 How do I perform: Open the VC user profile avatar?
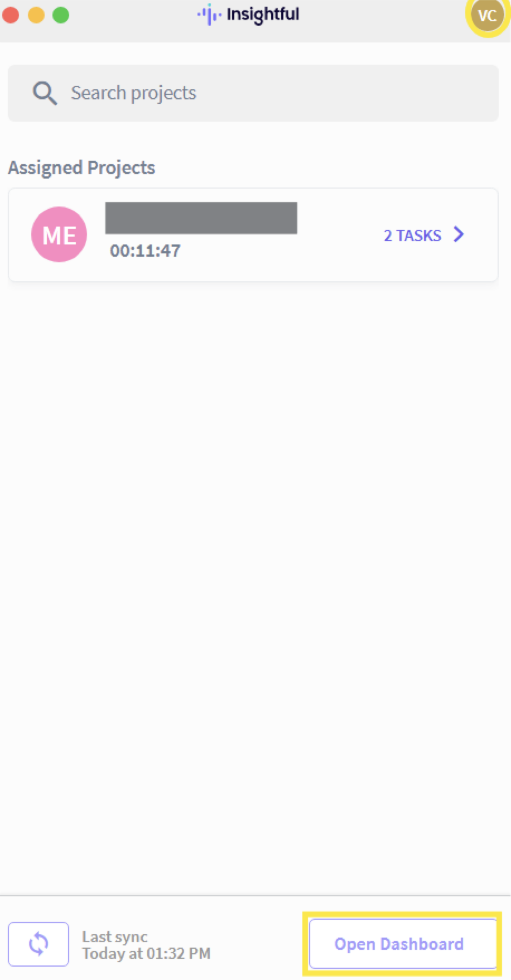click(488, 16)
